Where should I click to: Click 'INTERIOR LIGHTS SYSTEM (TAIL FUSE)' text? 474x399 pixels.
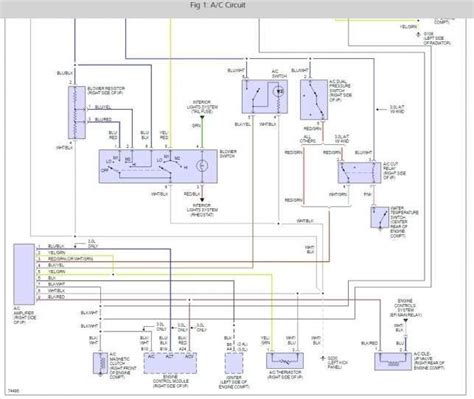202,107
